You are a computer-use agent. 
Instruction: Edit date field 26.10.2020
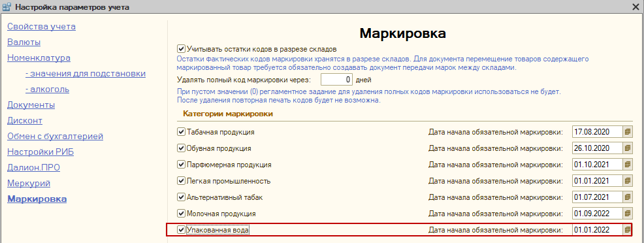(x=598, y=148)
